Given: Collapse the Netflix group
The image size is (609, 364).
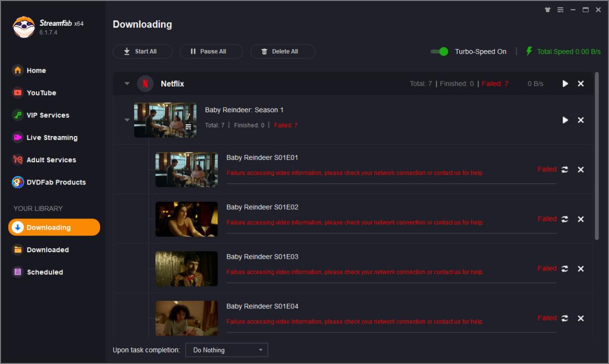Looking at the screenshot, I should [x=127, y=84].
